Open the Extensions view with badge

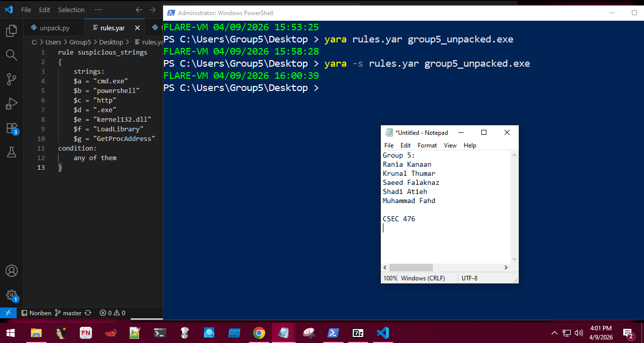point(12,128)
